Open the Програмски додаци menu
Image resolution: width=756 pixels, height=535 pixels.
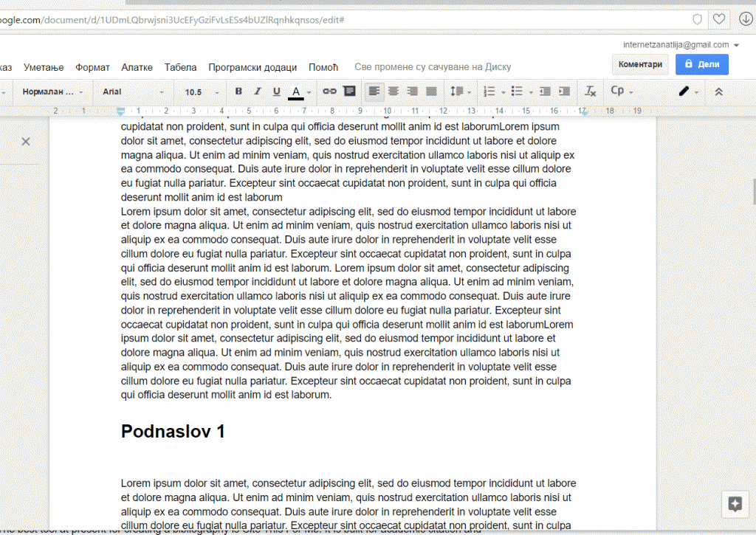[252, 67]
